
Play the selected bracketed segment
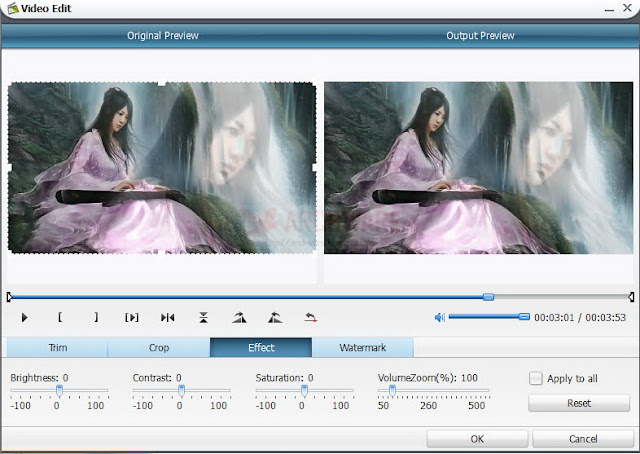coord(132,317)
